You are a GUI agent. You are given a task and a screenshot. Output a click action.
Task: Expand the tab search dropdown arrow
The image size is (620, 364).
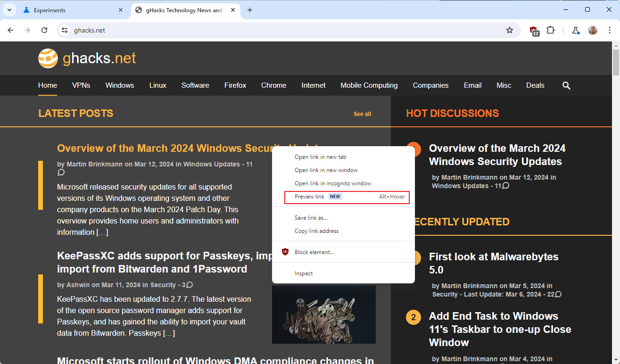(9, 10)
